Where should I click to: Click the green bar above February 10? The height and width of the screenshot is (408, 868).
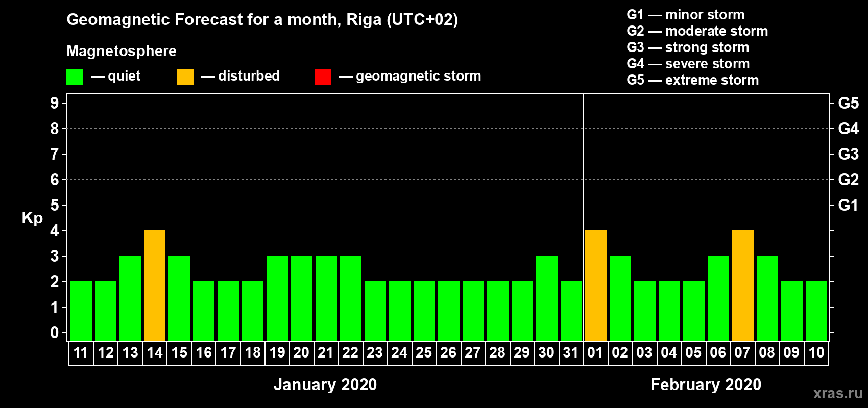coord(816,311)
